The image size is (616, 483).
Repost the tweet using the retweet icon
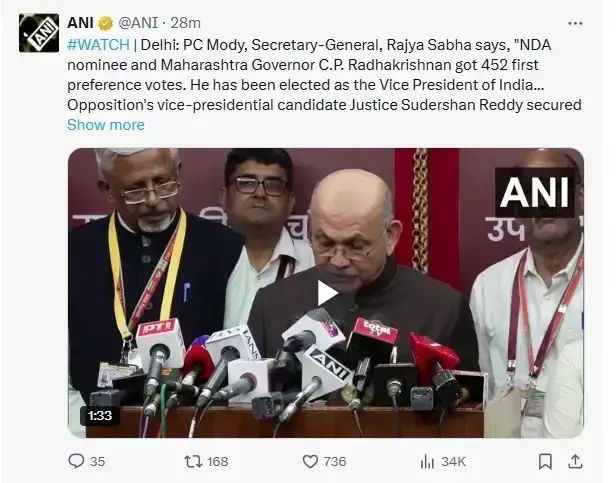(190, 461)
